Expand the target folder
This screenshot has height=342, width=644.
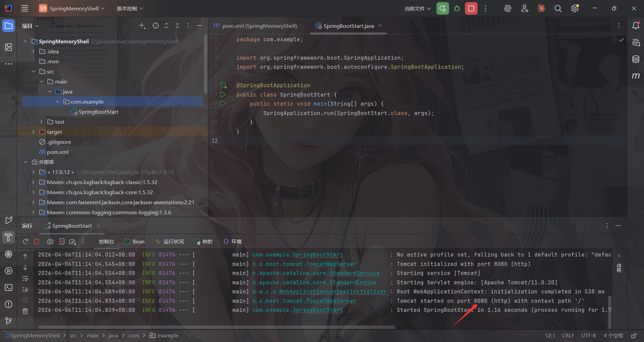[x=33, y=132]
